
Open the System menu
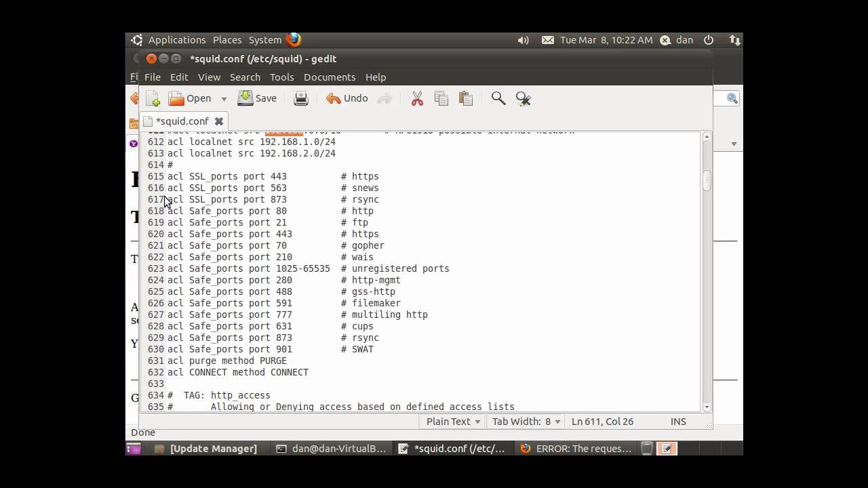point(265,40)
